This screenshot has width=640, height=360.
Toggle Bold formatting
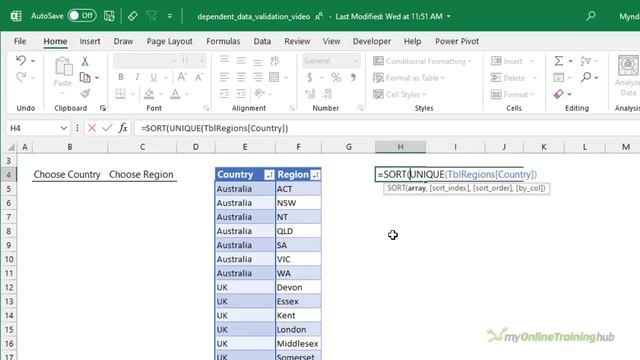point(121,77)
